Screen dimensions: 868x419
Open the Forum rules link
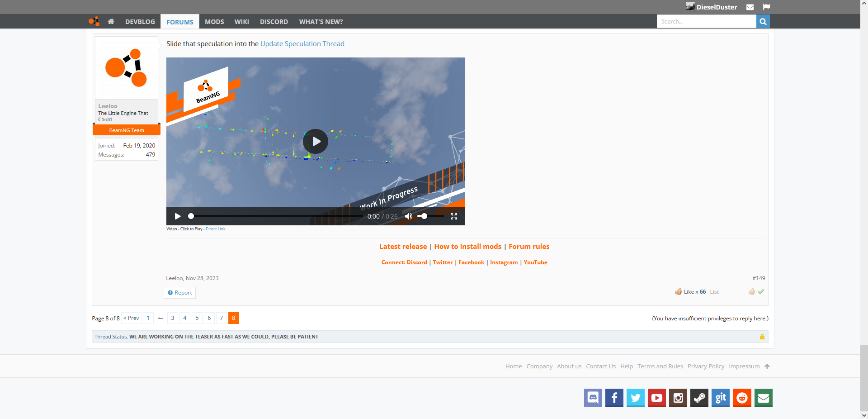pyautogui.click(x=529, y=247)
